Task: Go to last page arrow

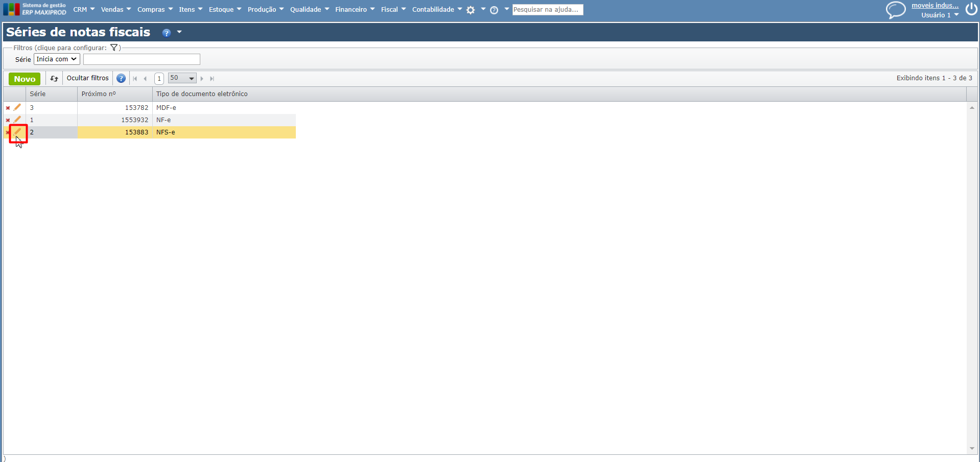Action: pos(212,79)
